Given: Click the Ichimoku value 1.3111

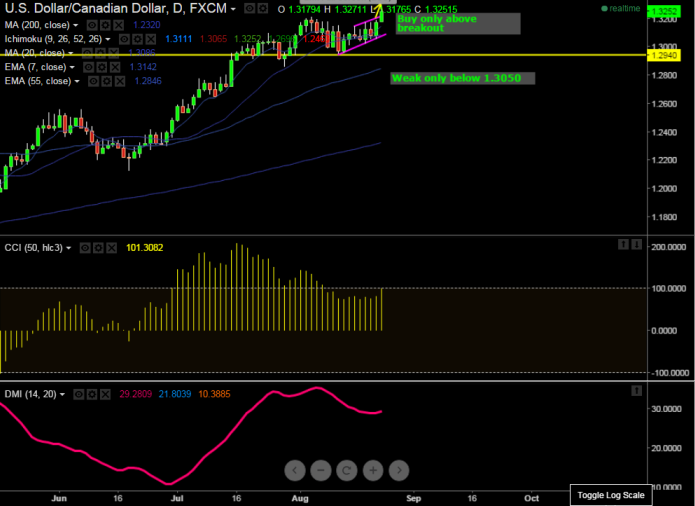Looking at the screenshot, I should (x=179, y=39).
